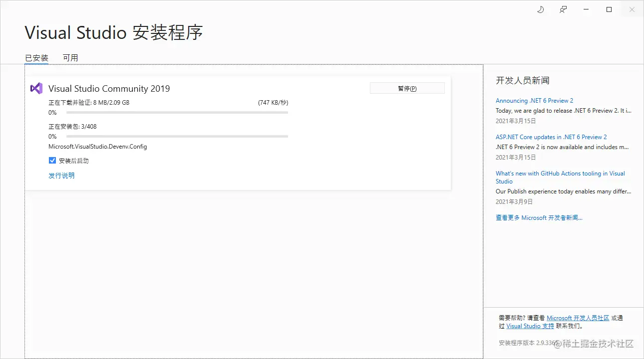Maximize the installer window
Screen dimensions: 644x359
point(609,9)
